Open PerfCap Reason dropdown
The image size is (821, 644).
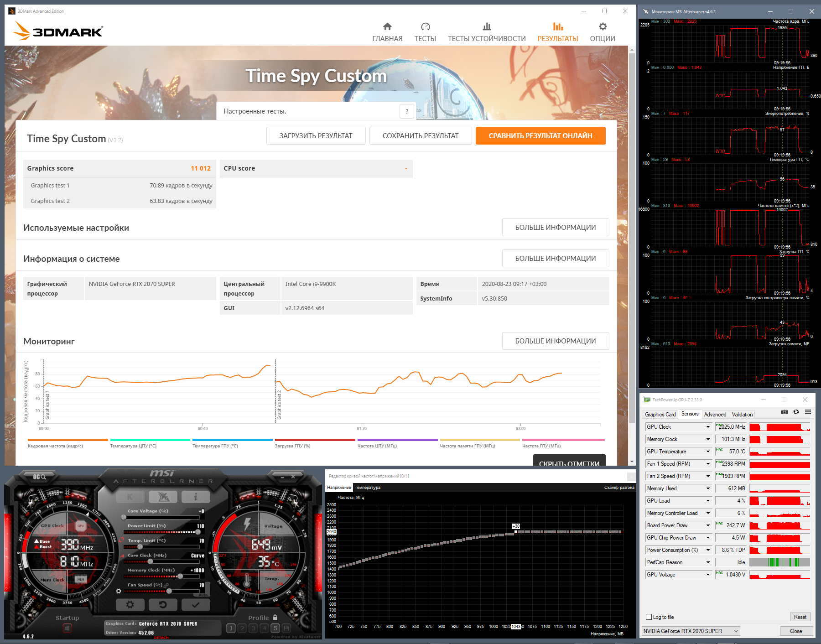coord(679,562)
